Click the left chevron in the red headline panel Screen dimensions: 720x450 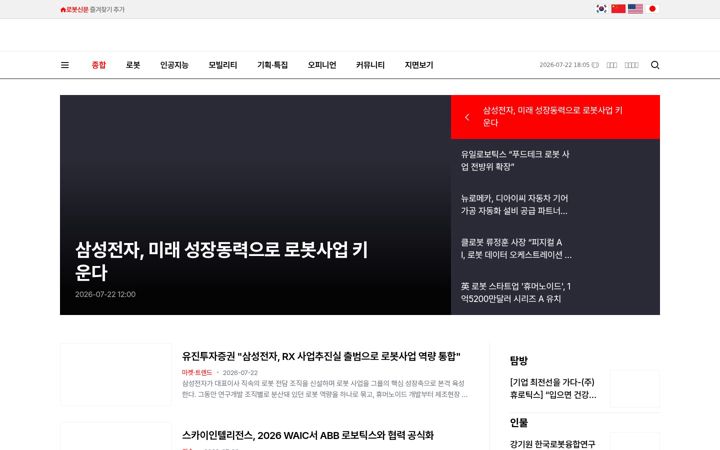[467, 117]
